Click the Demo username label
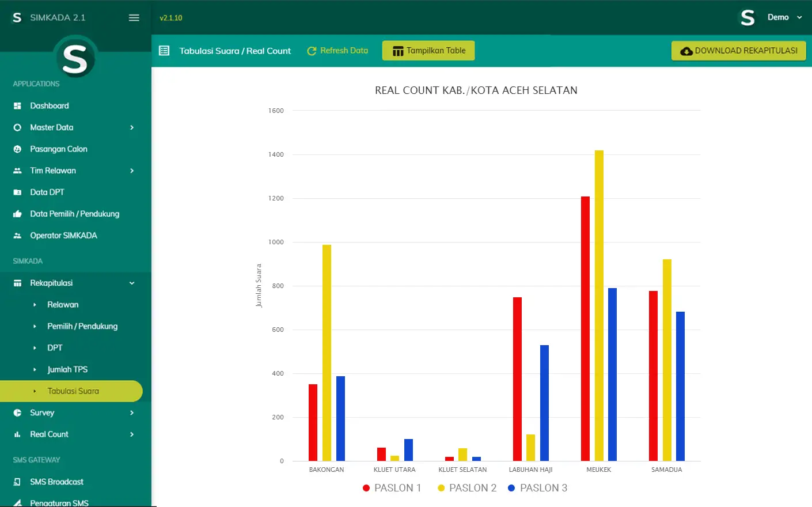The height and width of the screenshot is (507, 812). 778,17
